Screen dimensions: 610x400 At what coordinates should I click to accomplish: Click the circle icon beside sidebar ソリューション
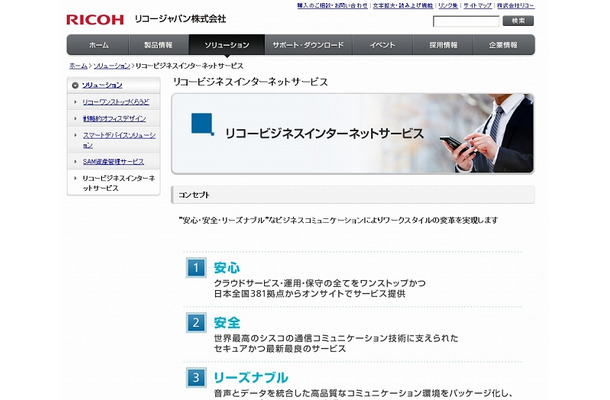(x=75, y=85)
